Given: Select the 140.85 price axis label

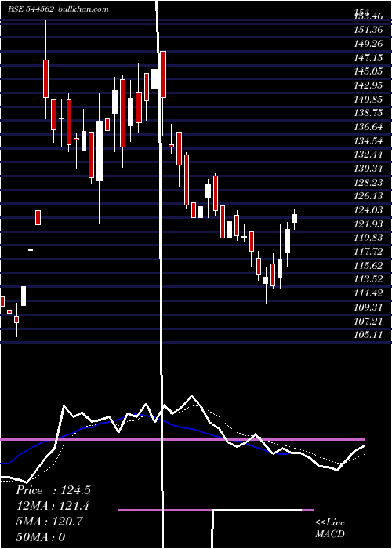Looking at the screenshot, I should point(368,100).
